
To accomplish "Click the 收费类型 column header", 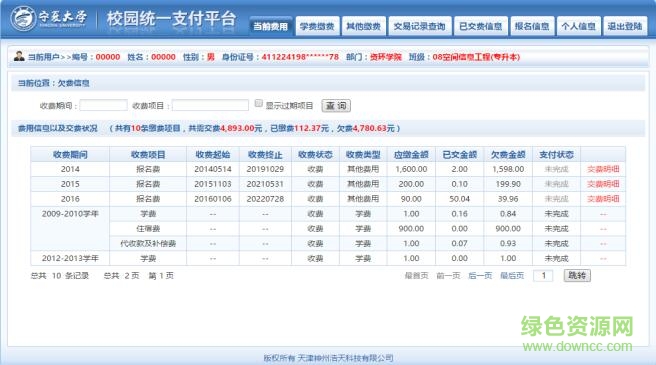I will pyautogui.click(x=363, y=154).
